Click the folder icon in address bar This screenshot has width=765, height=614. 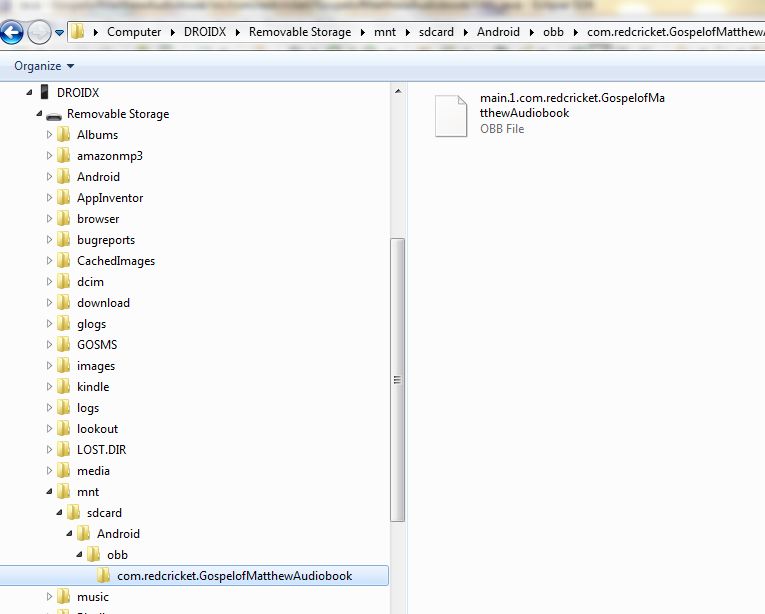click(77, 32)
